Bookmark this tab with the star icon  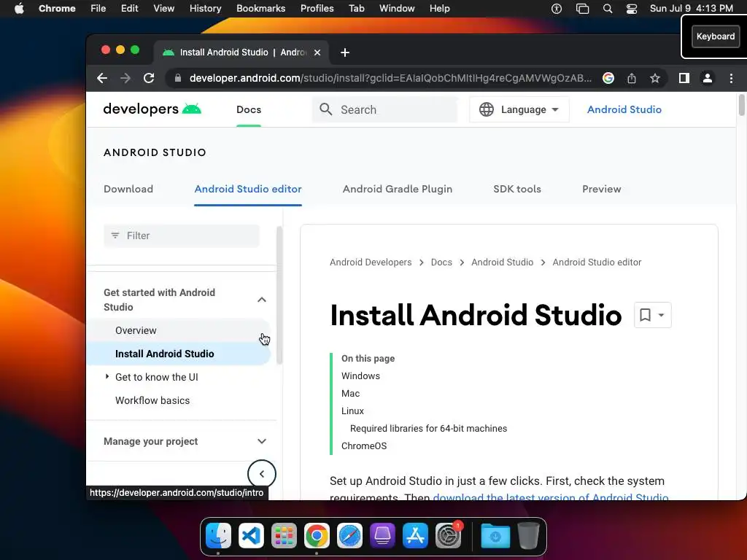[655, 78]
